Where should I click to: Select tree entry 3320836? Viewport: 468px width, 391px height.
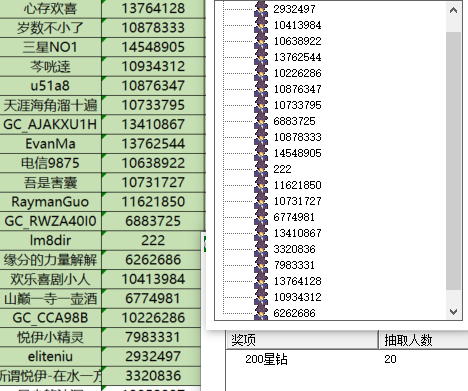[294, 249]
